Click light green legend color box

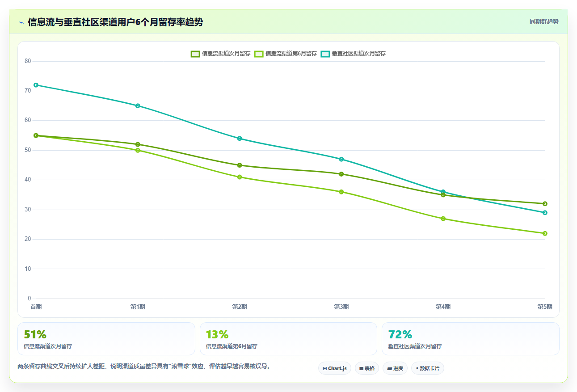[259, 54]
